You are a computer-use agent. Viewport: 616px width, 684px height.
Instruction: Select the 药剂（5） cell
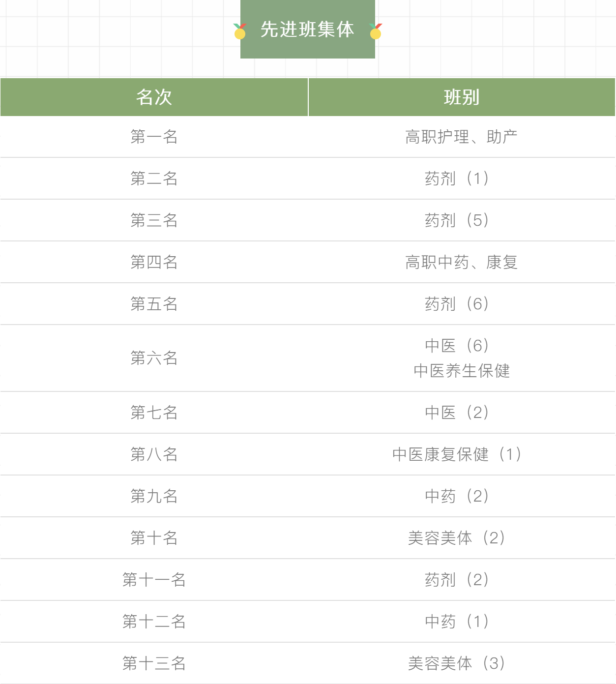point(462,220)
